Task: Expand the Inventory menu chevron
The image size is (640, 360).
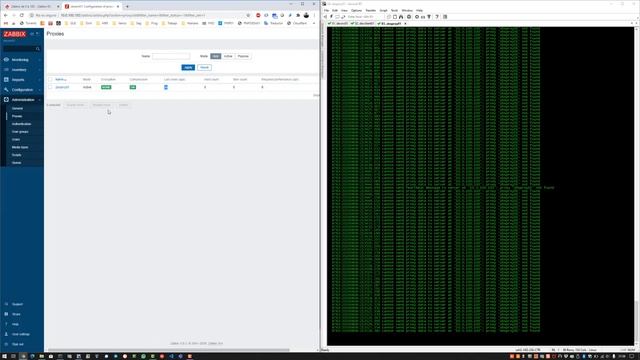Action: point(40,70)
